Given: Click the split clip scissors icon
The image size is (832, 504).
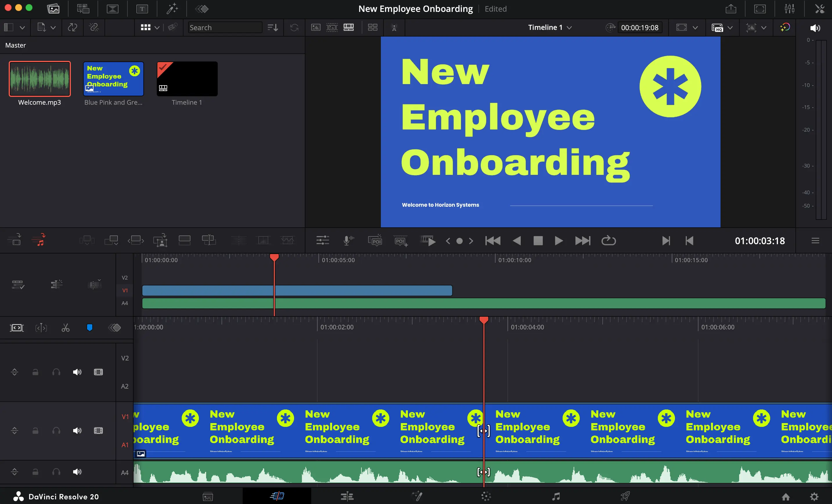Looking at the screenshot, I should (x=66, y=328).
